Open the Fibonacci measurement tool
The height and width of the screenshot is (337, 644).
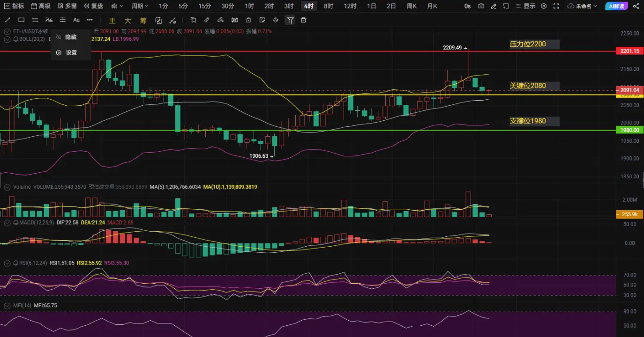[49, 20]
